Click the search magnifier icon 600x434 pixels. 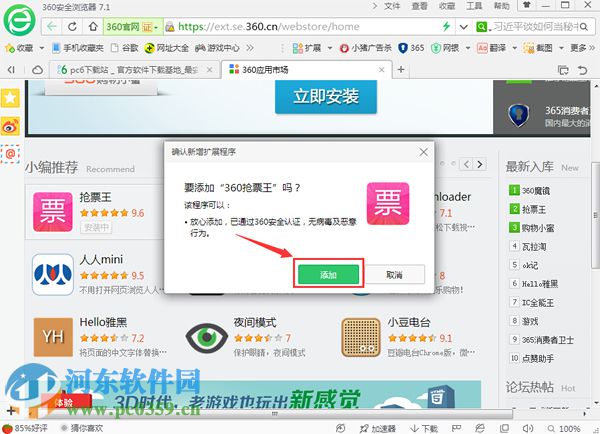coord(584,27)
